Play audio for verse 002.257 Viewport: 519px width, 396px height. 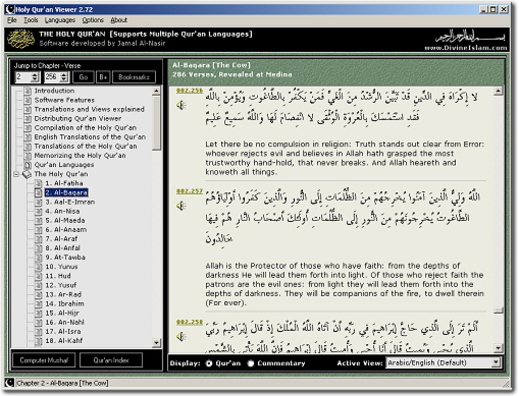pyautogui.click(x=181, y=206)
